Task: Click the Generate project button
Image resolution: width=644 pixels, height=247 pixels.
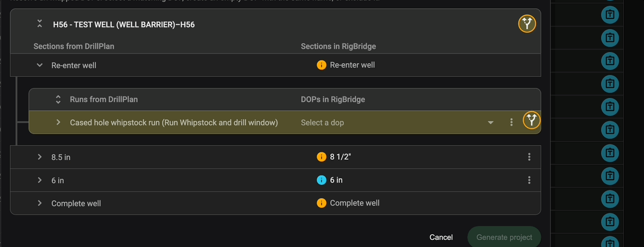Action: tap(504, 237)
